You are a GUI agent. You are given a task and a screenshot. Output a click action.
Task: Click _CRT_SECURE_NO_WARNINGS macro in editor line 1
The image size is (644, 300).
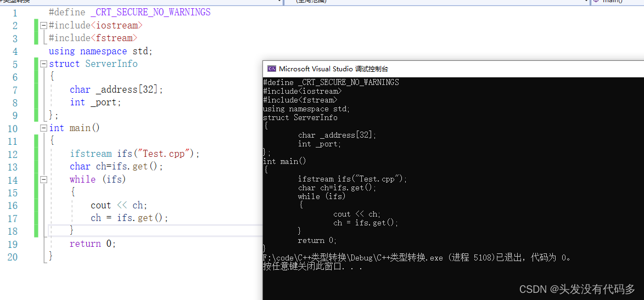[150, 12]
